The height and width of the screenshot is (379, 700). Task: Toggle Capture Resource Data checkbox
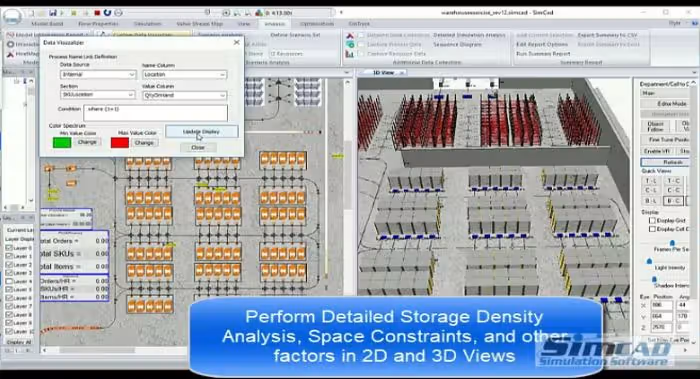click(x=361, y=54)
